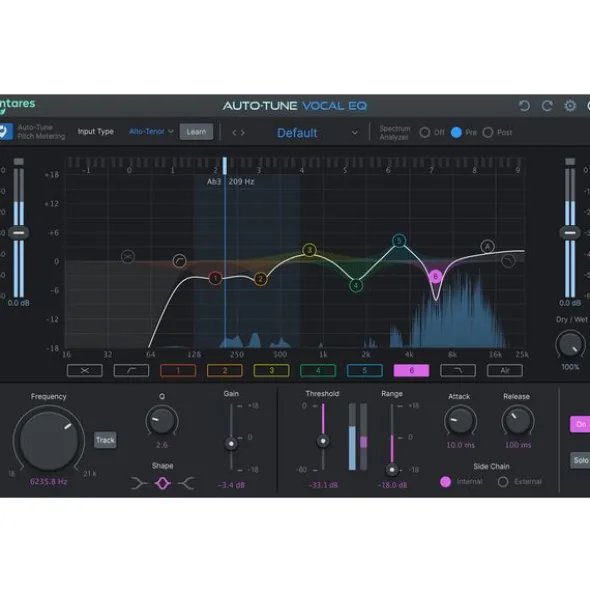Click the redo arrow icon

pos(547,106)
